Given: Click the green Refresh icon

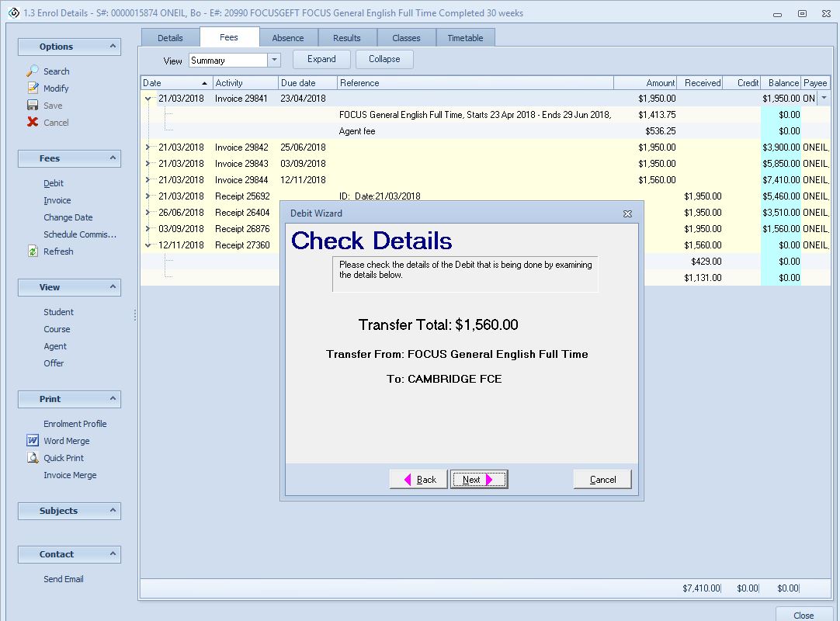Looking at the screenshot, I should [x=33, y=251].
